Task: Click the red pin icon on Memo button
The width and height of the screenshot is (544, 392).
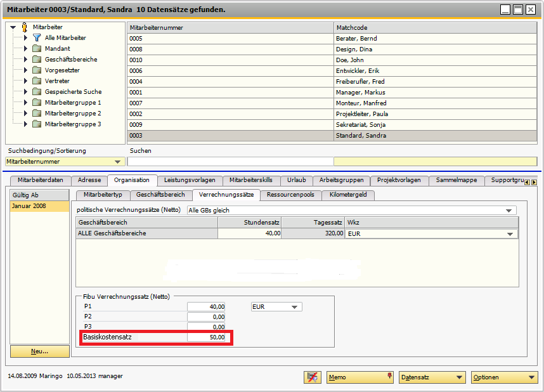Action: (389, 377)
